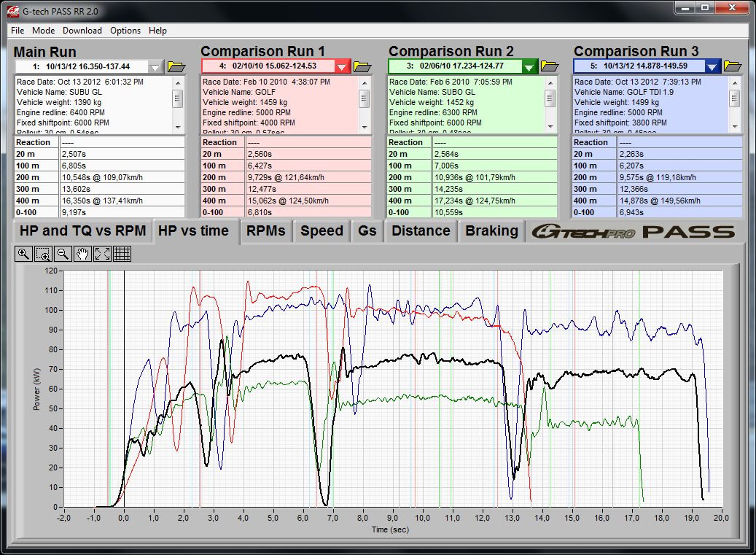Toggle the graph grid lines icon

[122, 254]
